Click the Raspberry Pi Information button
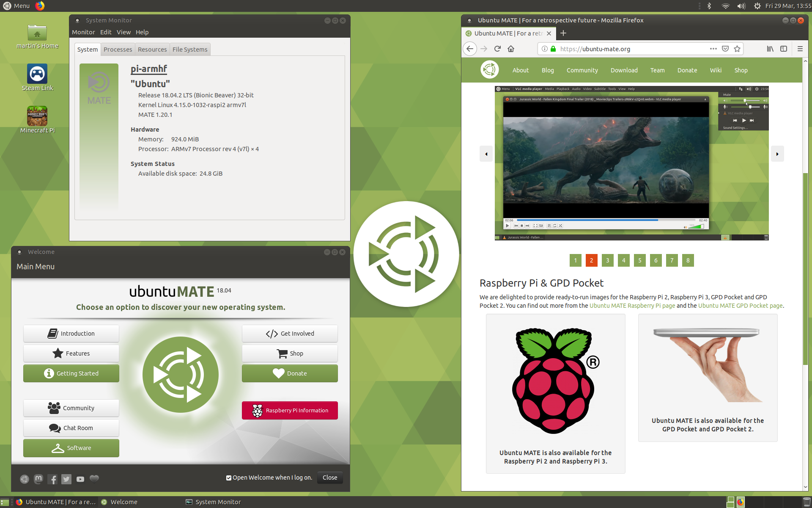Viewport: 812px width, 508px height. (290, 410)
